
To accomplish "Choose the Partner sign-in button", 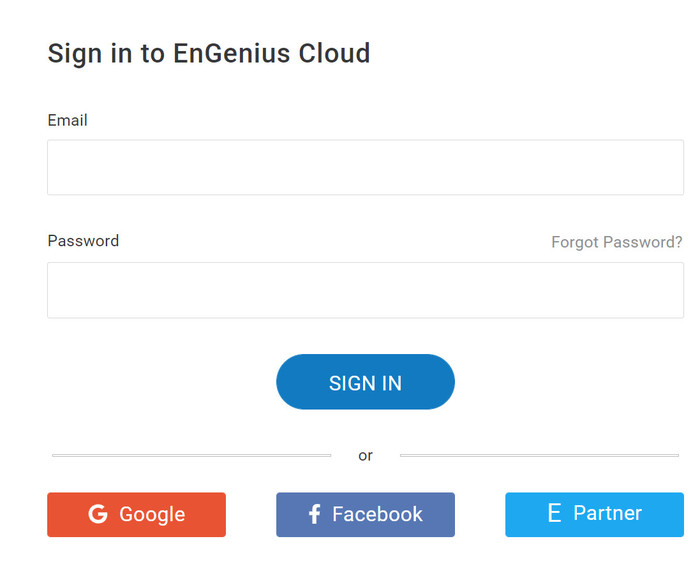I will click(x=594, y=514).
